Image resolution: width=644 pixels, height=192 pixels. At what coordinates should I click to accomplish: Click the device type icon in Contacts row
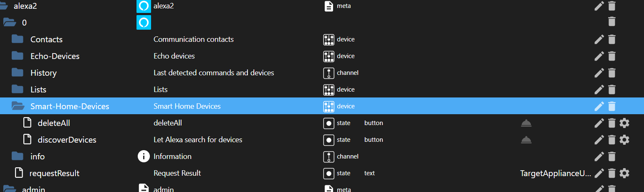(329, 39)
